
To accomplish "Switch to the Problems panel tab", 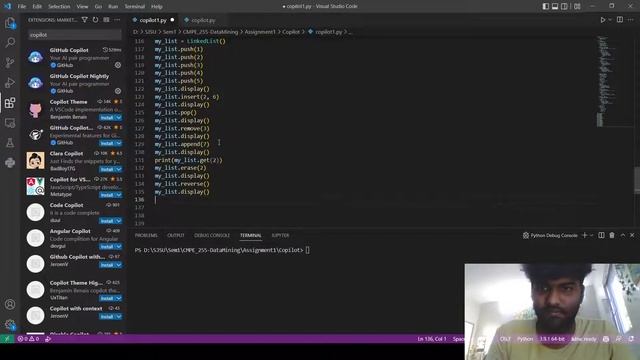I will pyautogui.click(x=146, y=235).
